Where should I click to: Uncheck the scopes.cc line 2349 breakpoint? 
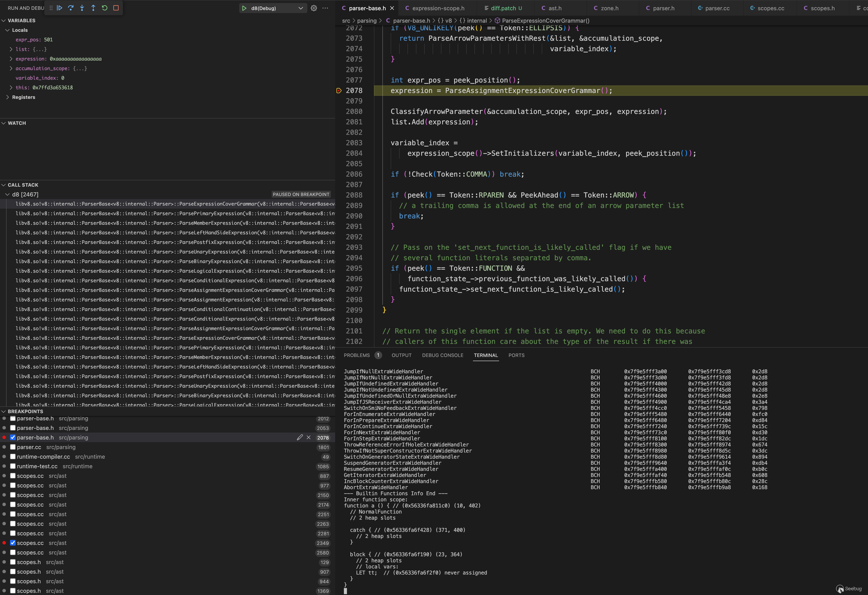coord(13,543)
